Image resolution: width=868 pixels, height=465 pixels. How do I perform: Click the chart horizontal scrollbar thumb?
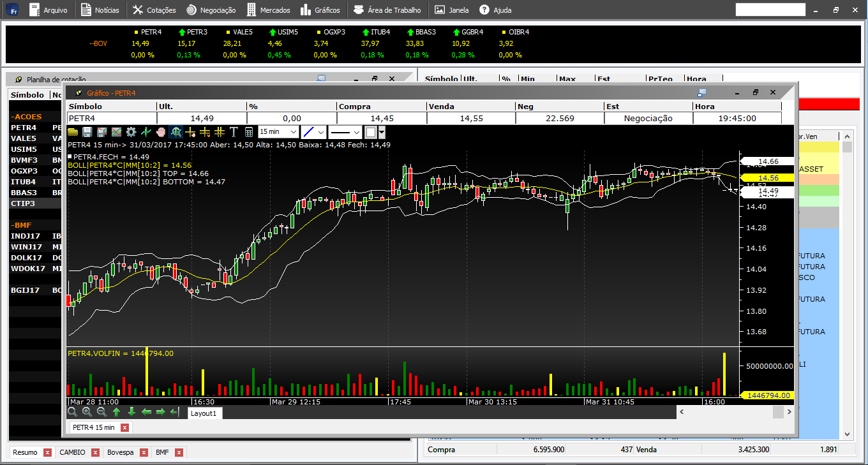(778, 413)
